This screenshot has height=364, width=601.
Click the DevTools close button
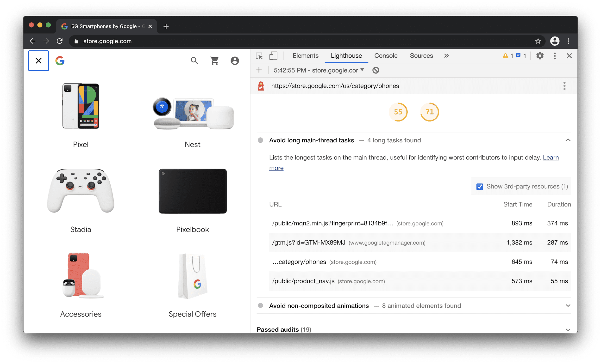point(569,56)
